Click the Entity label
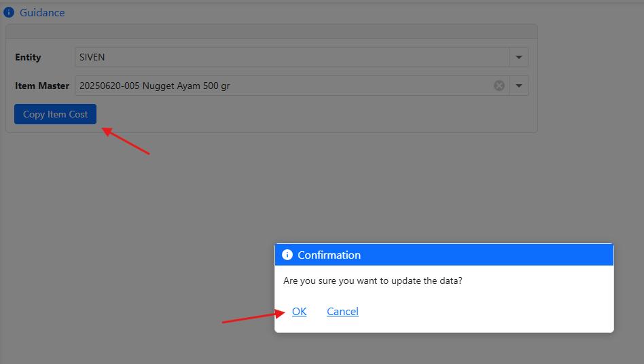Viewport: 644px width, 364px height. (x=28, y=57)
